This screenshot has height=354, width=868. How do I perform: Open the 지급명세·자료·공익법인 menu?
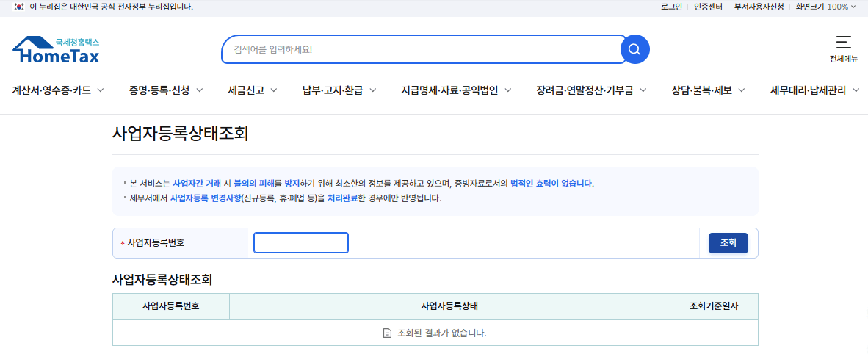point(449,90)
